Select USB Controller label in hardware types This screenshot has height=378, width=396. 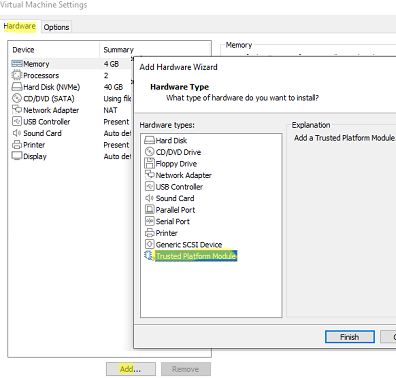[x=179, y=187]
